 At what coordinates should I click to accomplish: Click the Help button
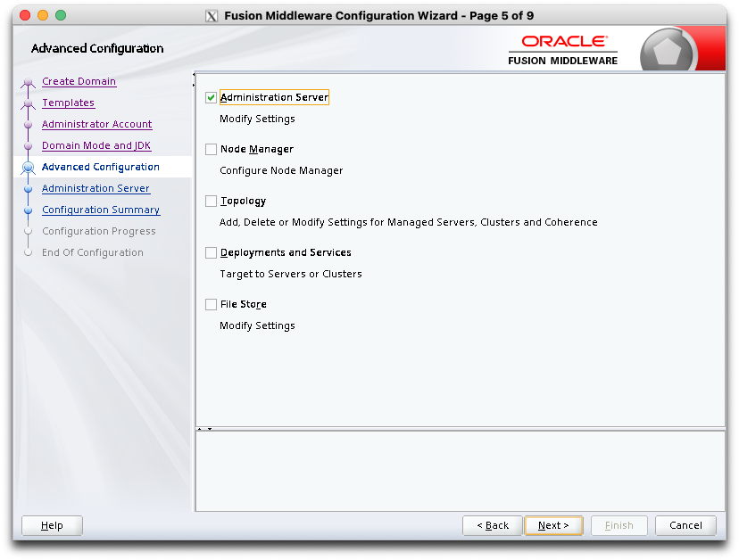[52, 525]
